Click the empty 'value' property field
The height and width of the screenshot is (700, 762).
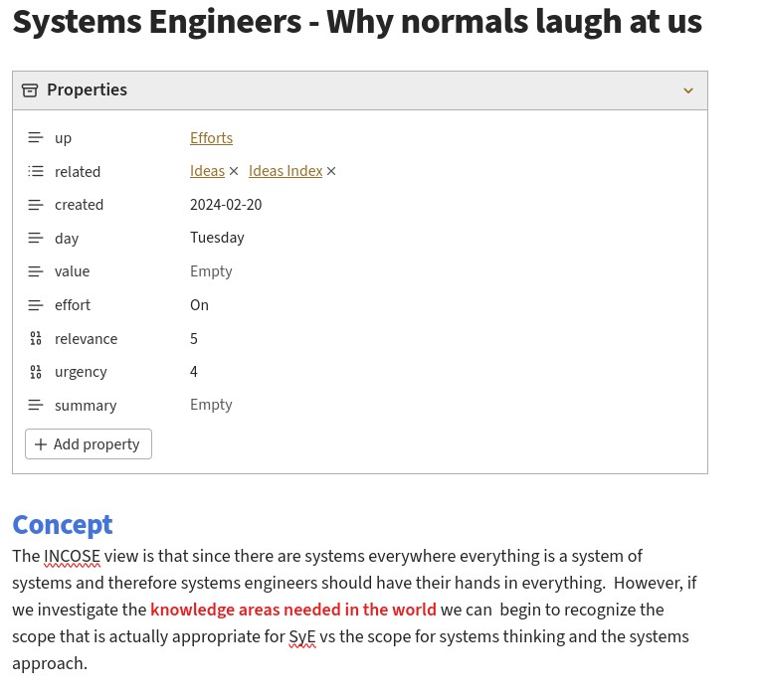pos(211,271)
